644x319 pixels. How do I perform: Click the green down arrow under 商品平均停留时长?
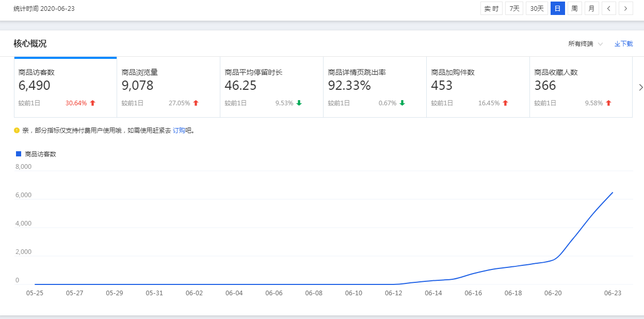click(x=299, y=103)
